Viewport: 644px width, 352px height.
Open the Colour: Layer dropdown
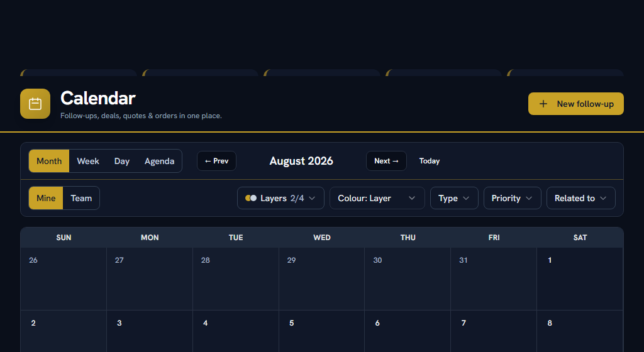[377, 198]
